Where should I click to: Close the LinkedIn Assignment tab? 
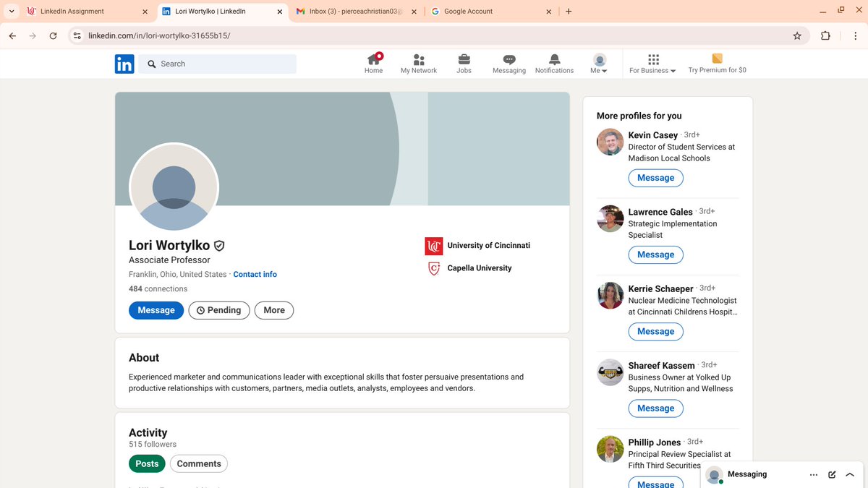(145, 12)
